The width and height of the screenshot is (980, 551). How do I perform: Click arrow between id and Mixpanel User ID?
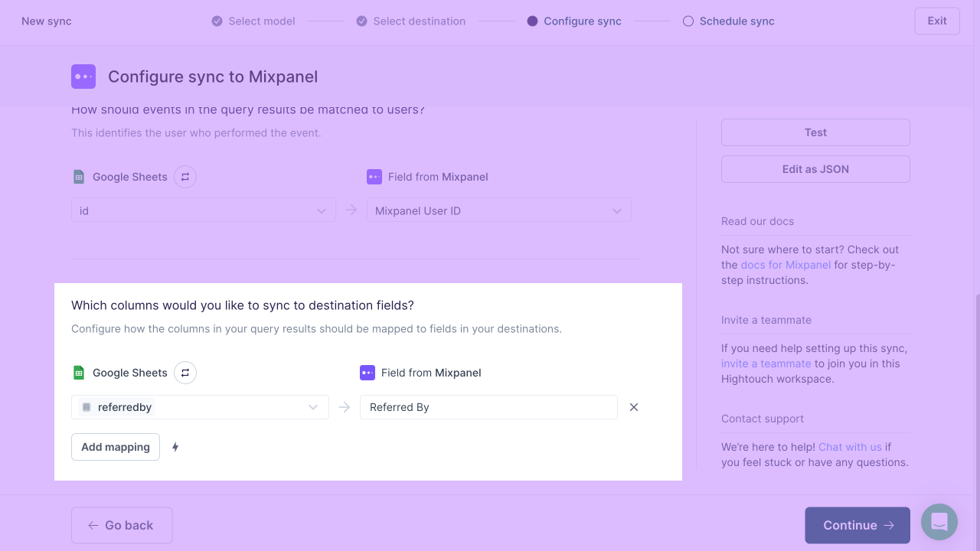351,210
